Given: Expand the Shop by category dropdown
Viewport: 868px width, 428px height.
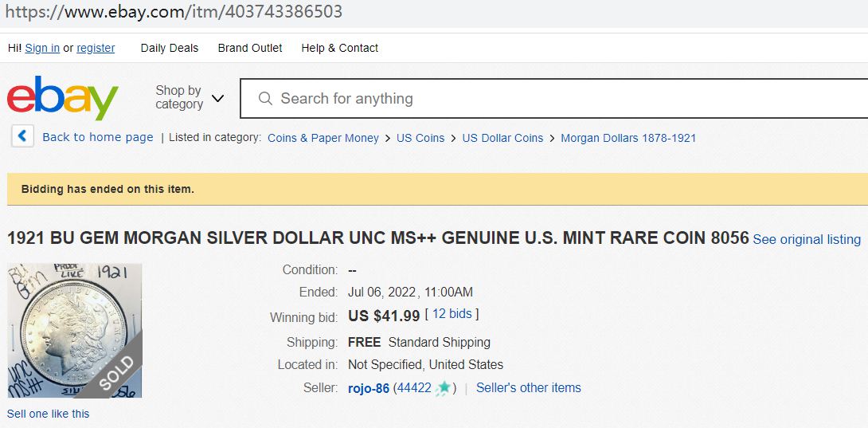Looking at the screenshot, I should 190,98.
